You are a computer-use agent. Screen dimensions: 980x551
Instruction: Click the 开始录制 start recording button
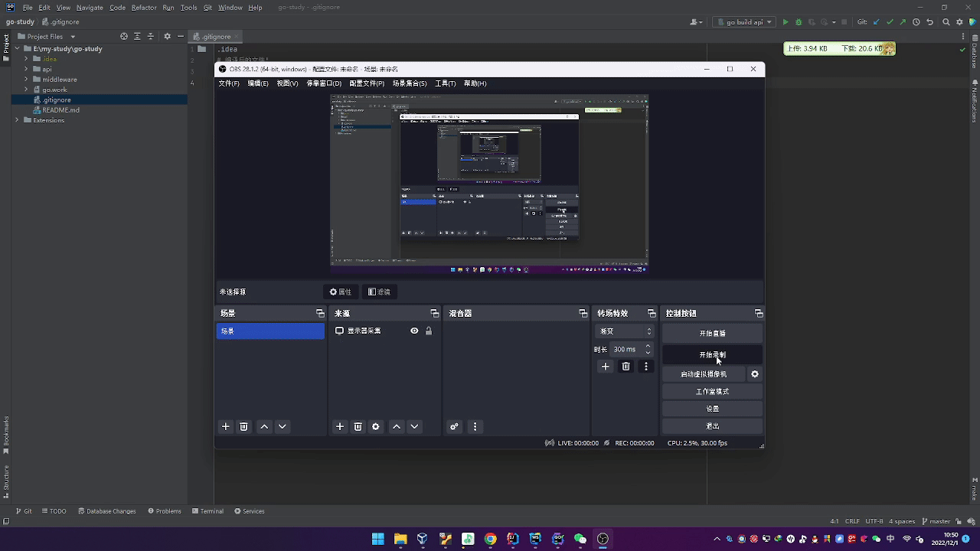[712, 355]
